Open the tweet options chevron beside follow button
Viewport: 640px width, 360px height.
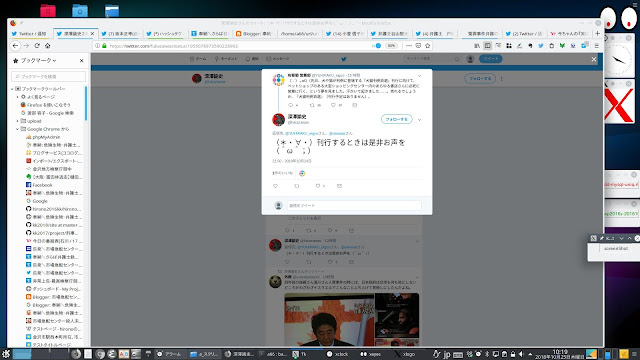[x=419, y=120]
